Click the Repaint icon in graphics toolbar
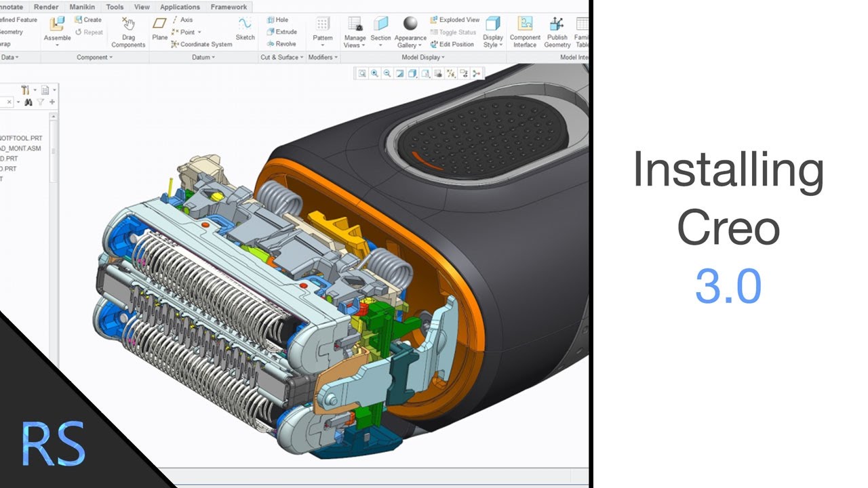 pos(399,73)
